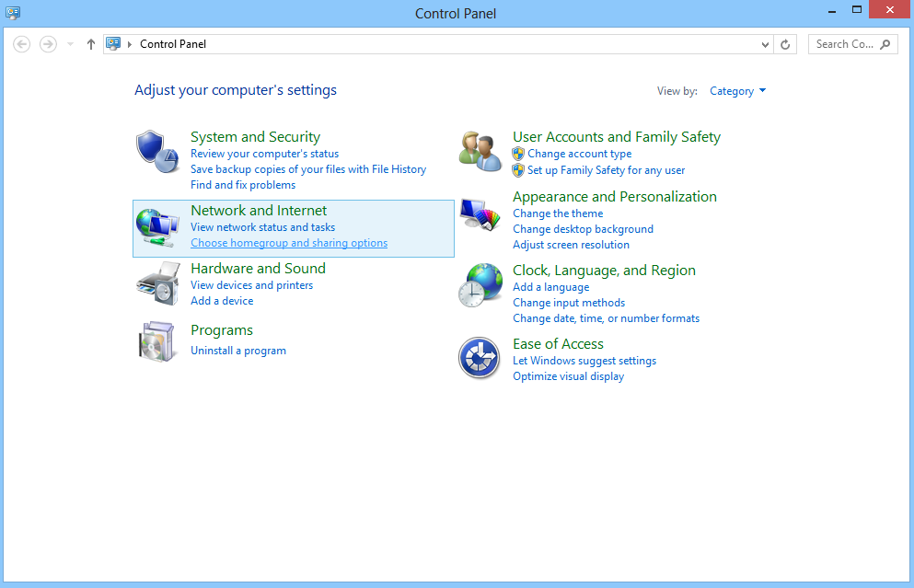Refresh the Control Panel view
The image size is (914, 588).
tap(785, 44)
